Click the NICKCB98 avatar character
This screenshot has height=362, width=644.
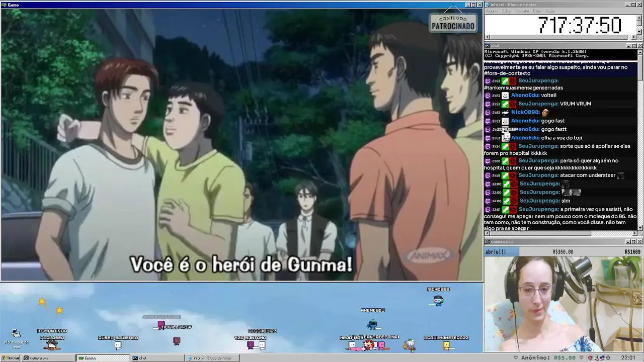tap(438, 301)
